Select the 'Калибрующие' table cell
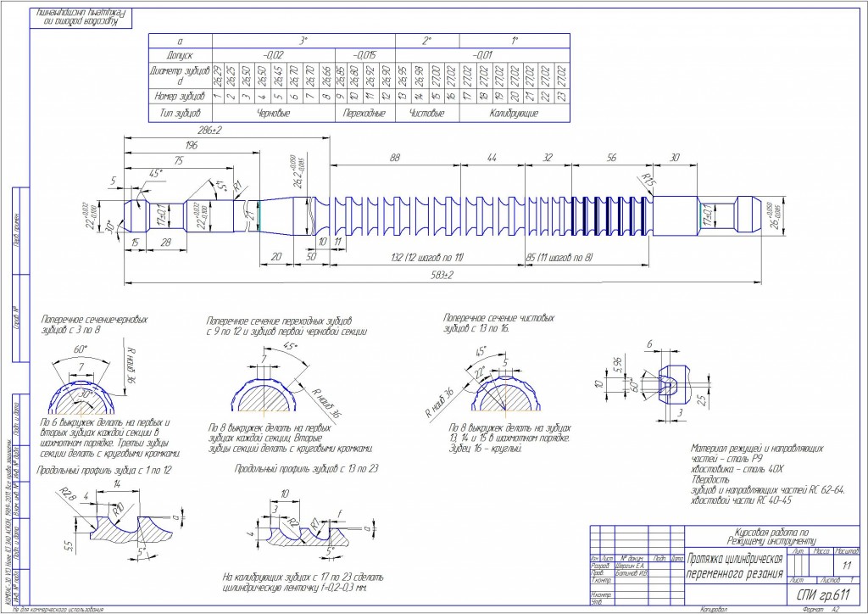This screenshot has width=868, height=614. 515,113
